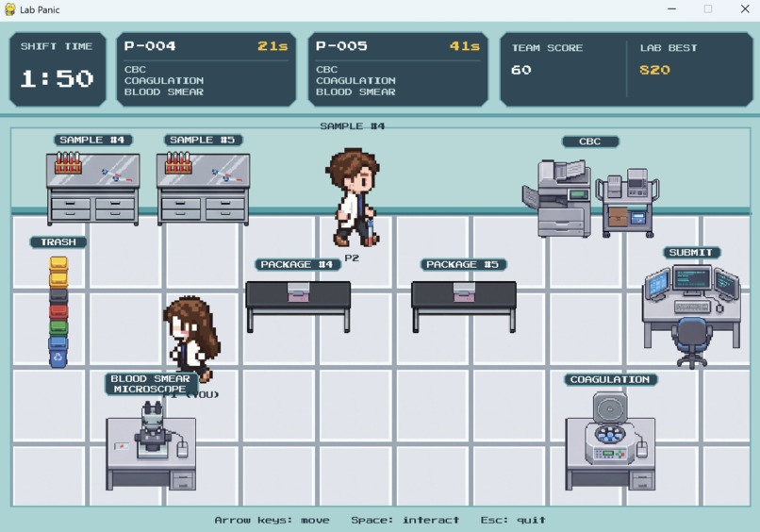Click the SAMPLE #5 bench label
This screenshot has width=760, height=532.
203,141
